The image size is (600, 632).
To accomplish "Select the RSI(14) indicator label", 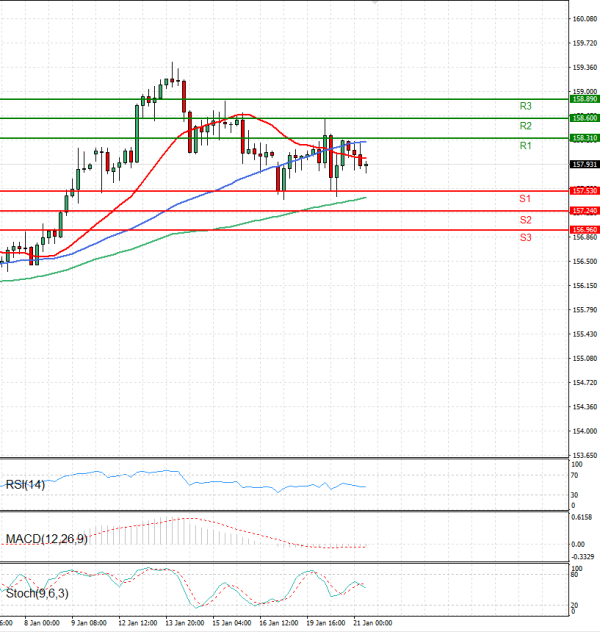I will (26, 484).
